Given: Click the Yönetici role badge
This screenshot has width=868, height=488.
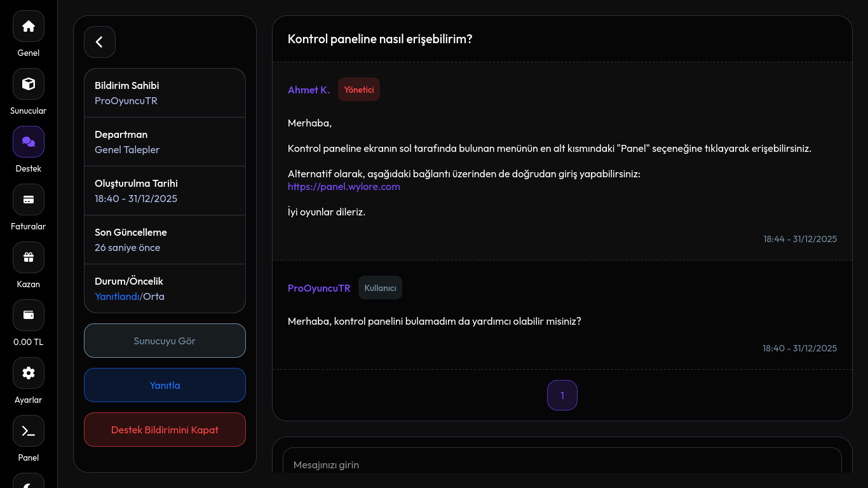Looking at the screenshot, I should pyautogui.click(x=359, y=90).
